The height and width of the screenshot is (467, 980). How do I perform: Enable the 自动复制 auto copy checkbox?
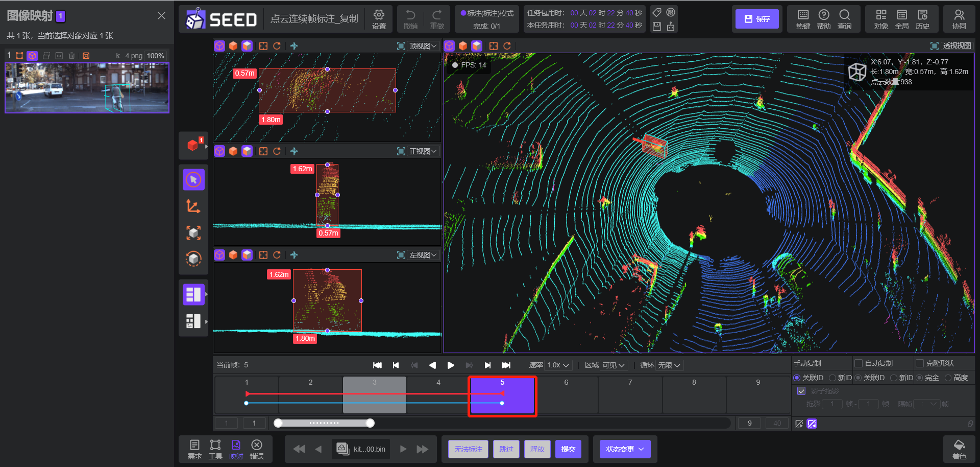click(x=859, y=363)
